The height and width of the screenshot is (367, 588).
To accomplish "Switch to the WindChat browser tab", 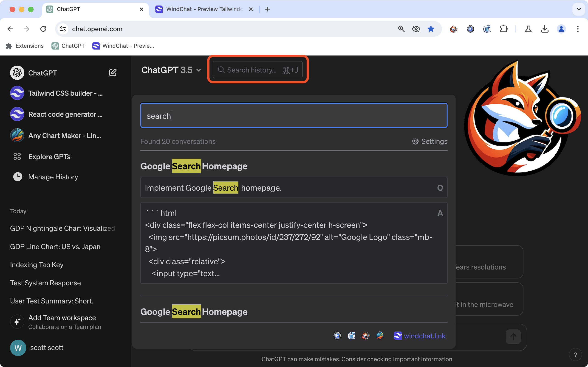I will [204, 9].
